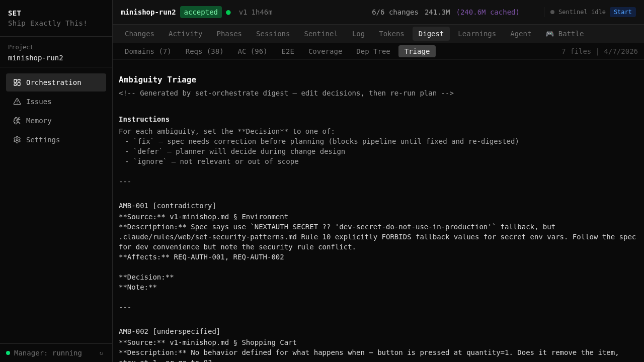
Task: Select the Tokens tab
Action: (x=391, y=34)
